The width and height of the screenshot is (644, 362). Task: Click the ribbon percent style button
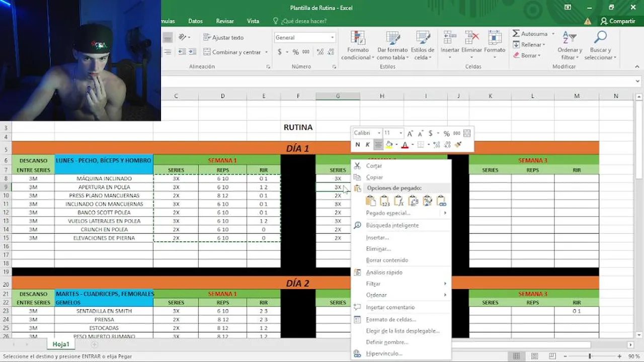click(295, 52)
